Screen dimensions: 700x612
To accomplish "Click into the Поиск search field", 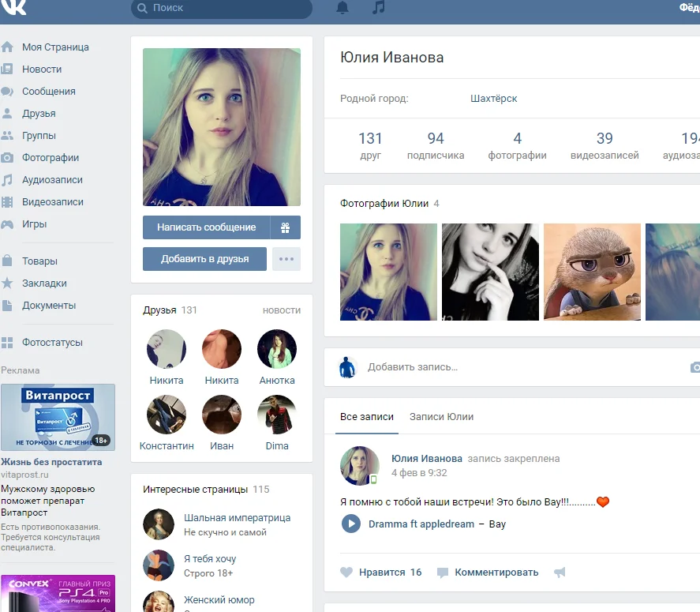I will (x=222, y=8).
